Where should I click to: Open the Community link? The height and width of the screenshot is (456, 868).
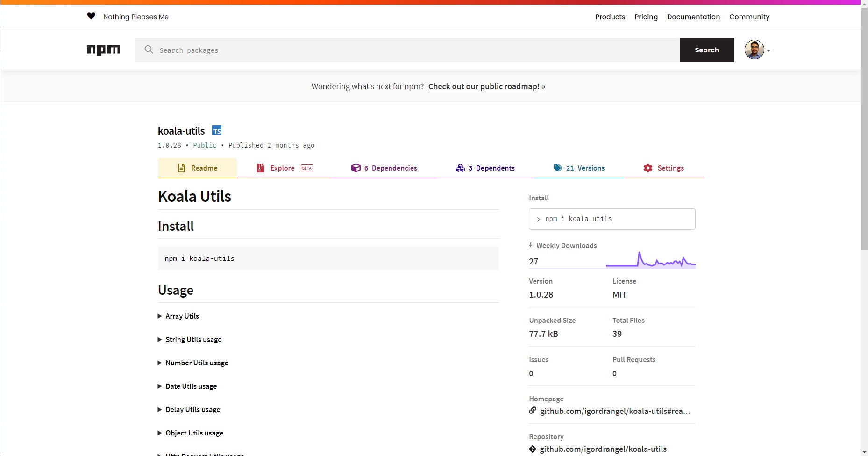point(749,17)
